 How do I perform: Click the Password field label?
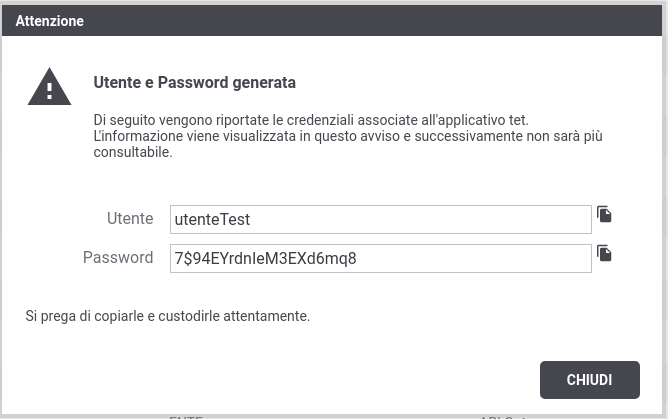(118, 258)
